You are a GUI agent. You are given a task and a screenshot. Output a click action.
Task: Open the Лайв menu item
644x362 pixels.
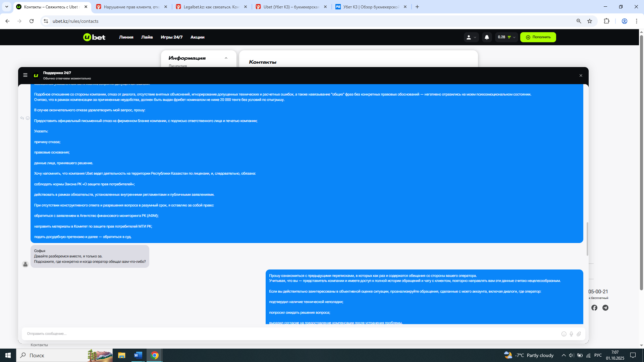pos(147,37)
